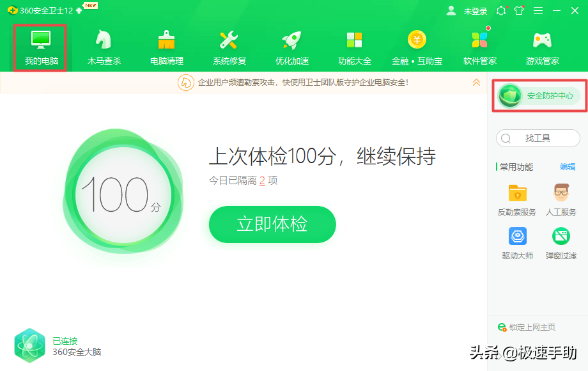Click the 未登录 login link
The width and height of the screenshot is (588, 371).
pyautogui.click(x=475, y=12)
